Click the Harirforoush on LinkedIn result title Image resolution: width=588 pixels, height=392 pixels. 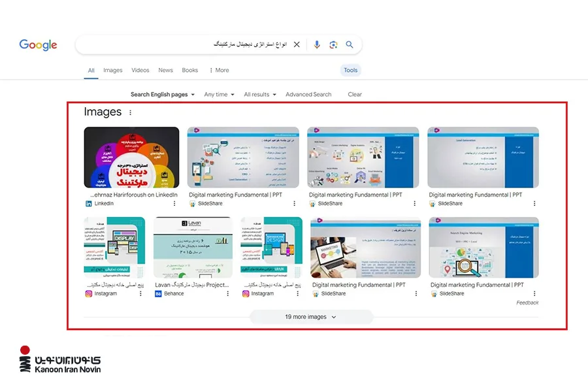(134, 195)
